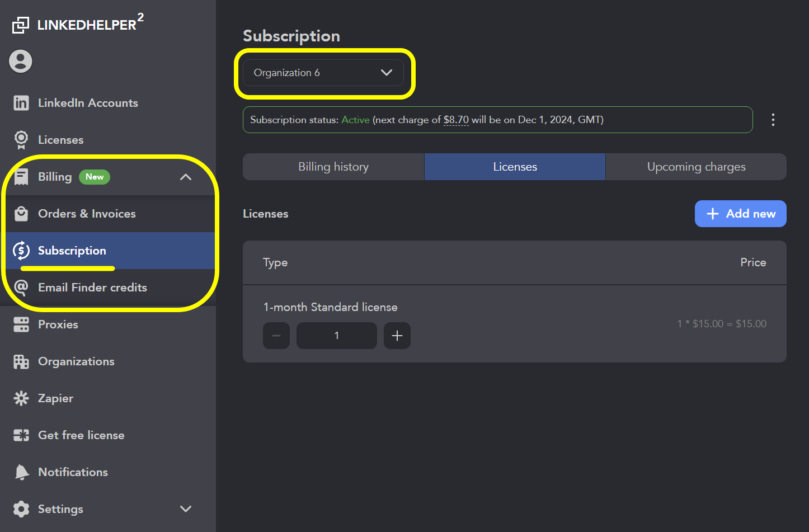Image resolution: width=809 pixels, height=532 pixels.
Task: Decrease license quantity with minus button
Action: 276,336
